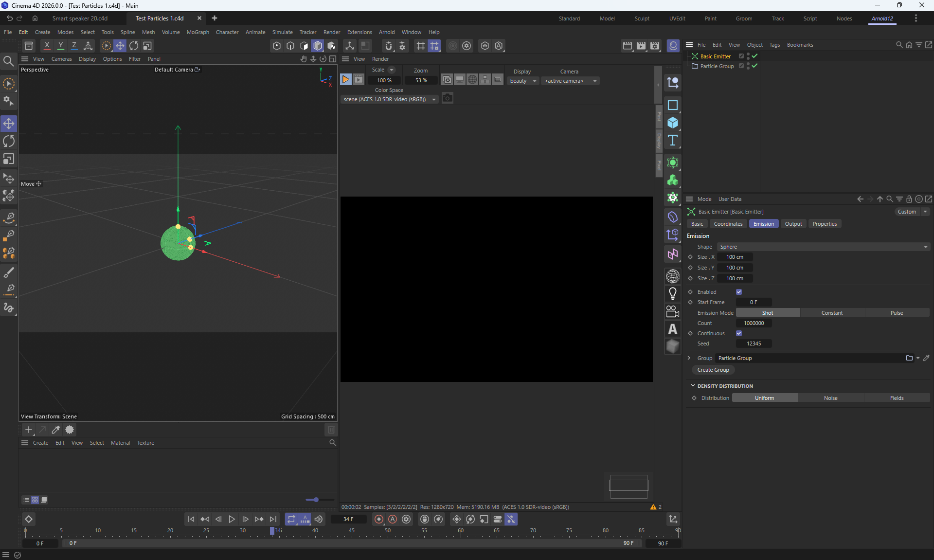The height and width of the screenshot is (560, 934).
Task: Click the record active objects keyframe button
Action: coord(379,519)
